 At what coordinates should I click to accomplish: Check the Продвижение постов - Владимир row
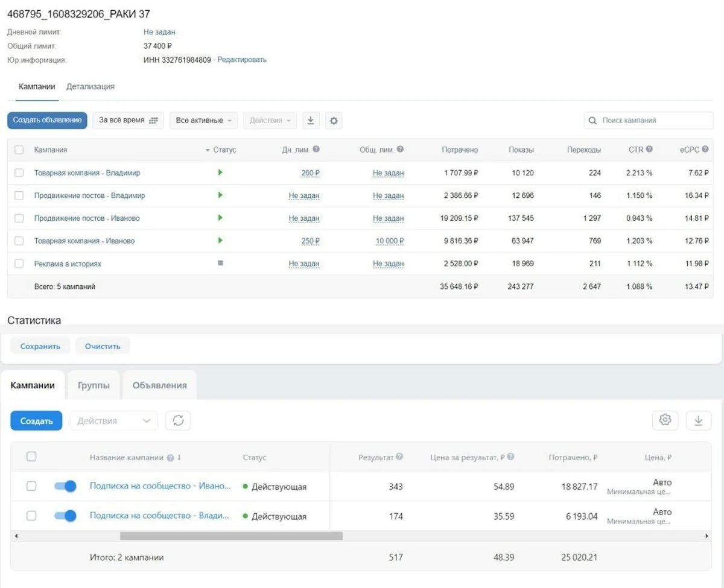19,195
